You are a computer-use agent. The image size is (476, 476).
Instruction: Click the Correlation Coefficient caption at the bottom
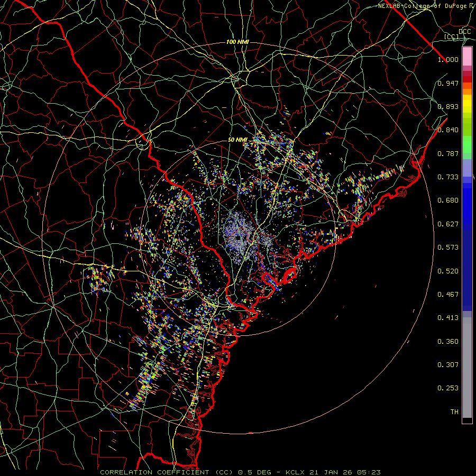pos(240,472)
